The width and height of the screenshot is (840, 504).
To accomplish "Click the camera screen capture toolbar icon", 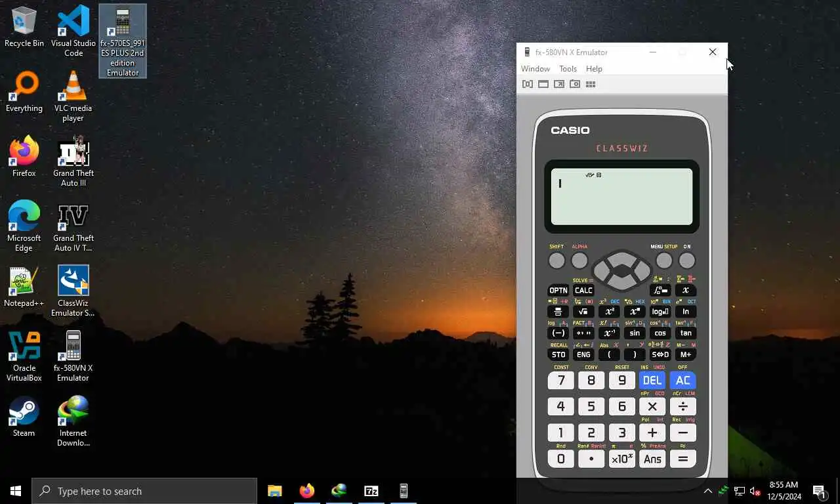I will tap(575, 84).
